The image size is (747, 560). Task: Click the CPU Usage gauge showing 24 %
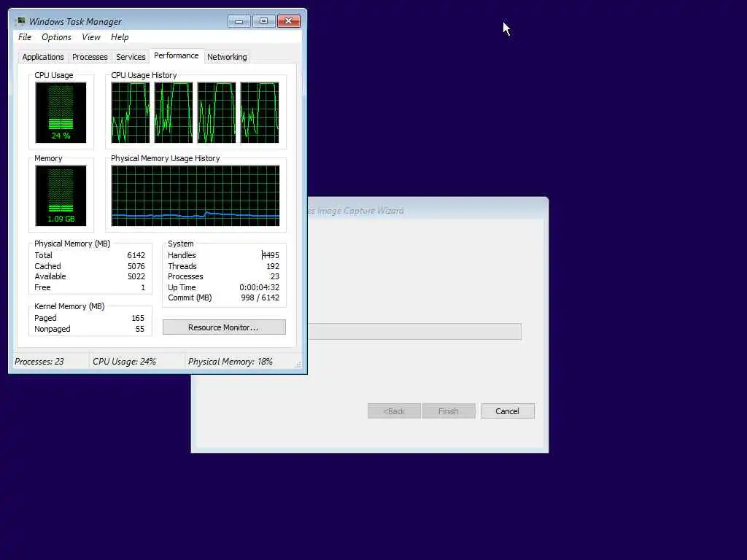(61, 112)
